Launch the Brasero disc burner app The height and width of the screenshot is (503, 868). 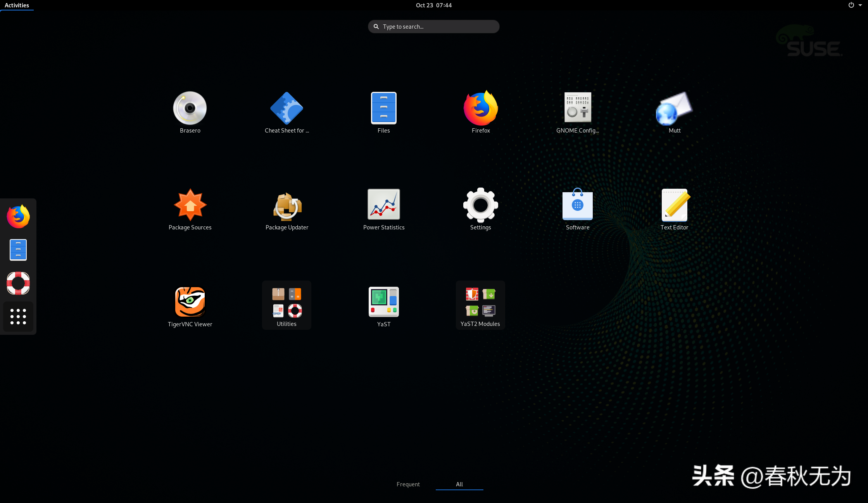coord(190,108)
